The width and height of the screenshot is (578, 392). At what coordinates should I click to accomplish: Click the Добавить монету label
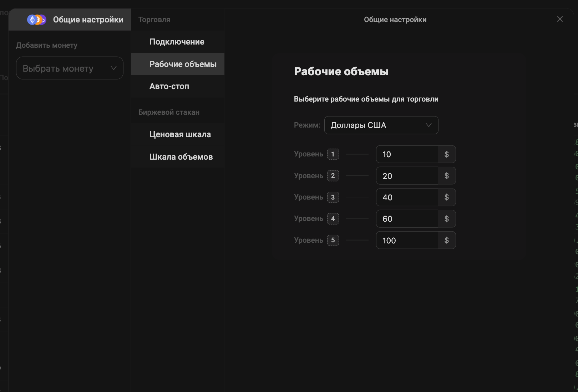pos(47,45)
